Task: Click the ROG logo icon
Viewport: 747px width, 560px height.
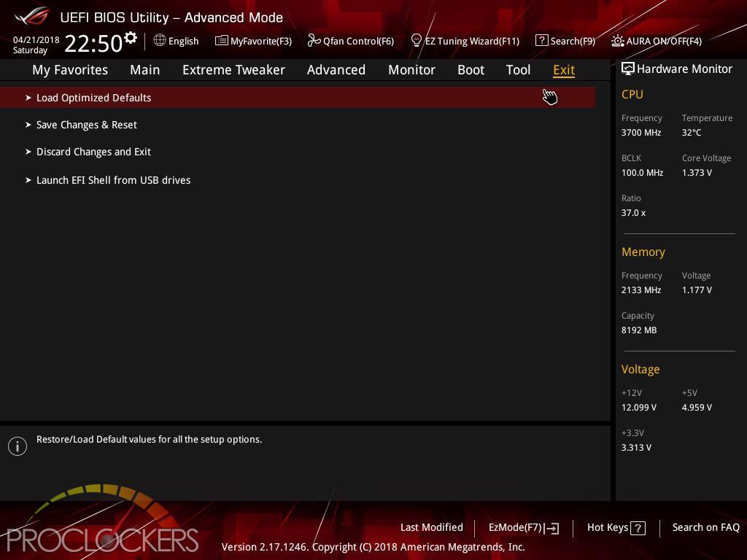Action: 31,16
